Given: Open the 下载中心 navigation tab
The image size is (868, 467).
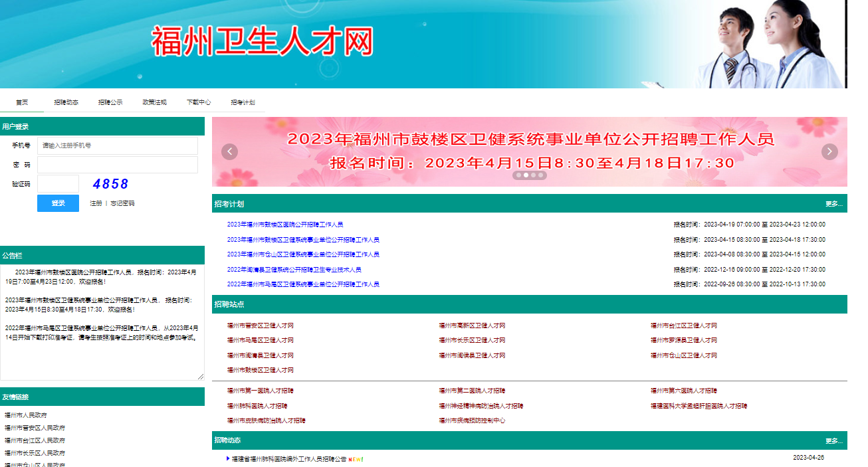Looking at the screenshot, I should coord(199,102).
